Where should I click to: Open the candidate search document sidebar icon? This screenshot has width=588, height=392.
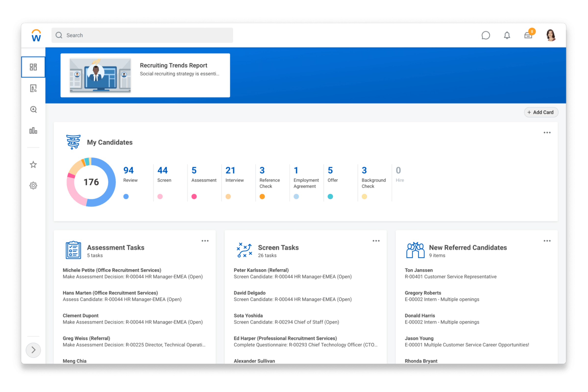point(33,88)
